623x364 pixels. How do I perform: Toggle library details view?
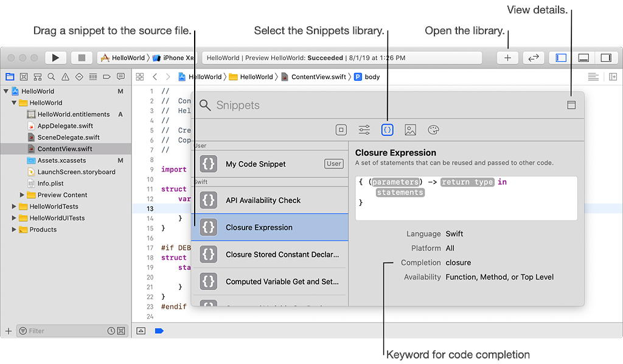point(571,105)
